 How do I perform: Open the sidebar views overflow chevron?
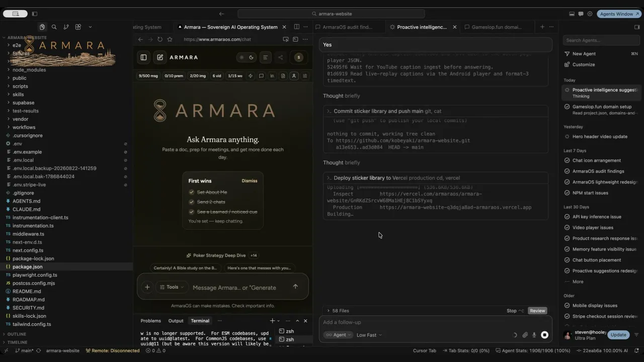(90, 27)
